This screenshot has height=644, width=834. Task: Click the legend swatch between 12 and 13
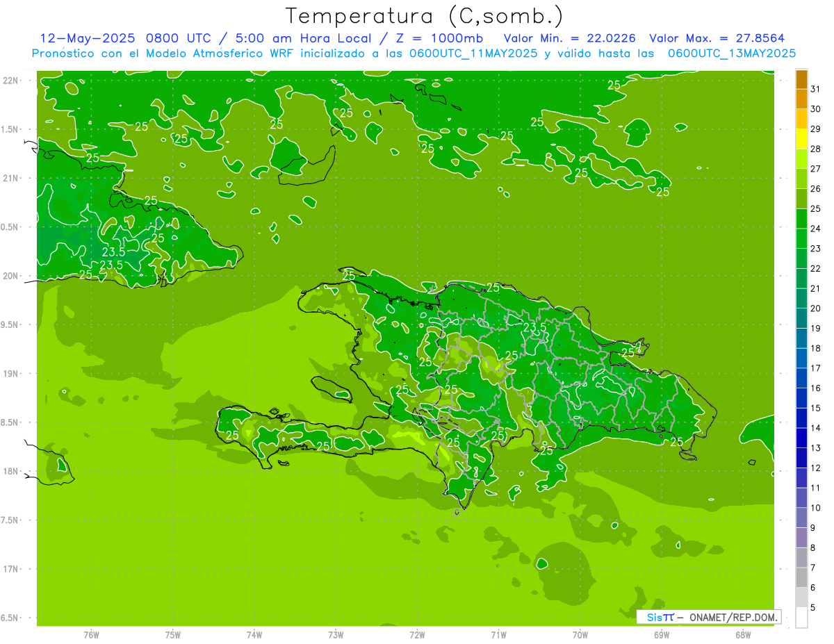coord(801,458)
